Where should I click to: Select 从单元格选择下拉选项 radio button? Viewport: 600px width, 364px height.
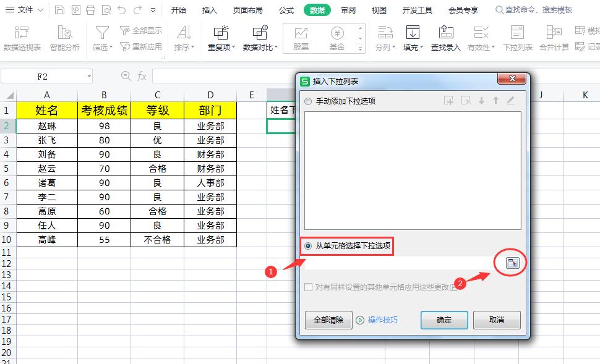[x=308, y=246]
